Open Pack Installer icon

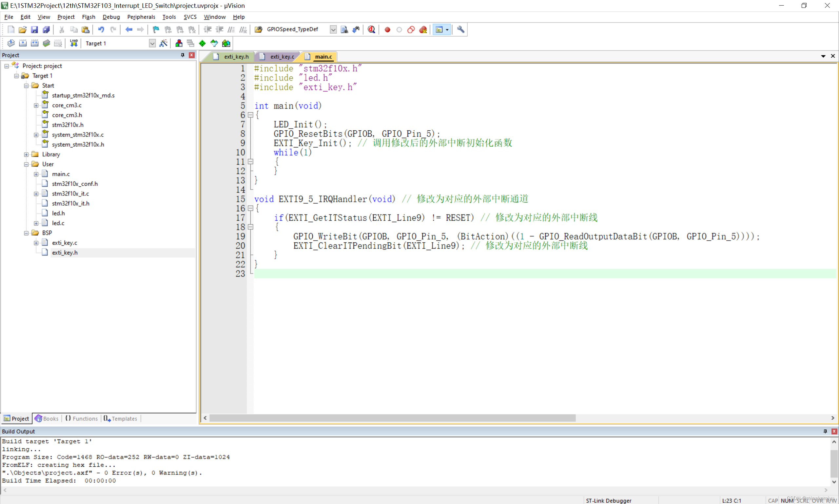click(x=226, y=43)
